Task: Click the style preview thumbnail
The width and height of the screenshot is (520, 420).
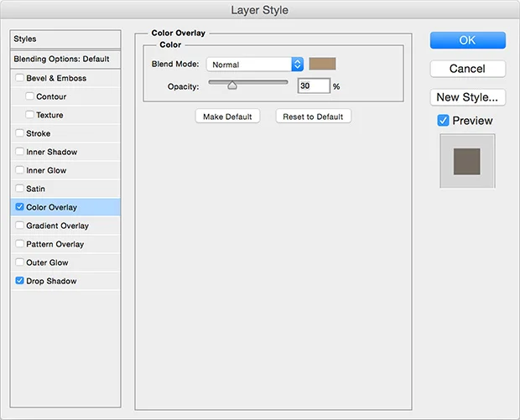Action: 467,161
